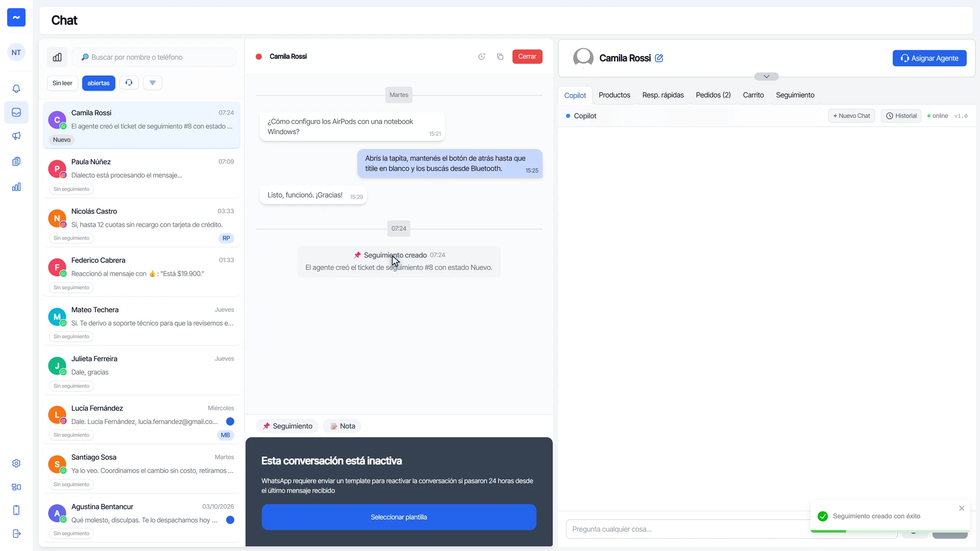This screenshot has width=980, height=551.
Task: Open the Nuevo status tag on Camila Rossi
Action: (62, 140)
